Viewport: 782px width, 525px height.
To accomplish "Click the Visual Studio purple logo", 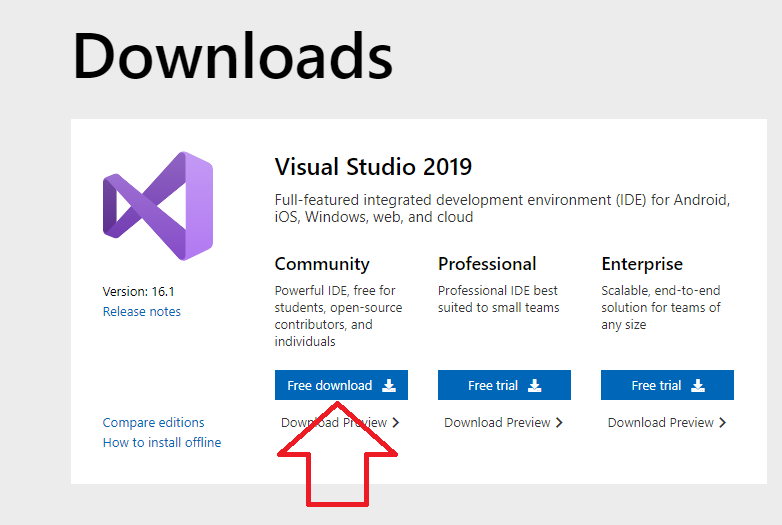I will pos(158,206).
